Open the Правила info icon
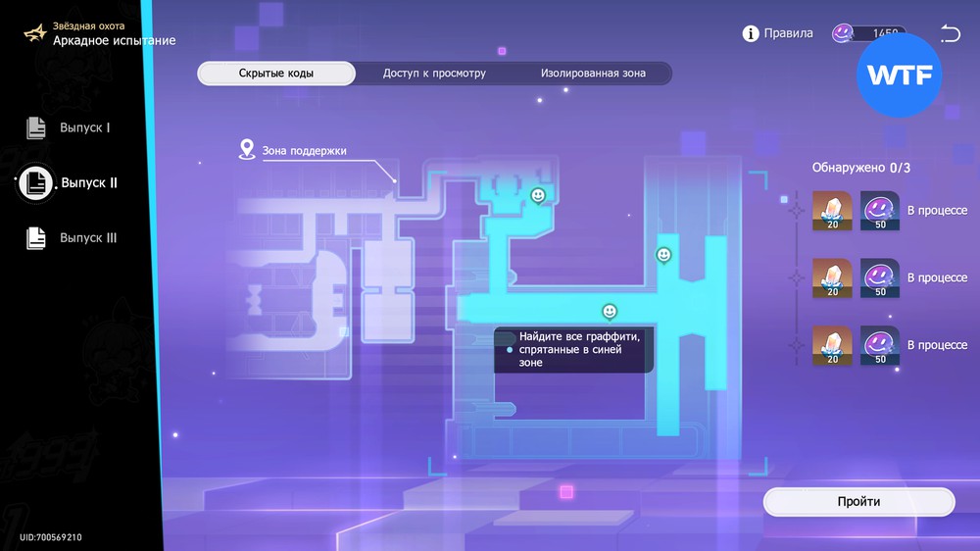This screenshot has height=551, width=980. pyautogui.click(x=752, y=33)
